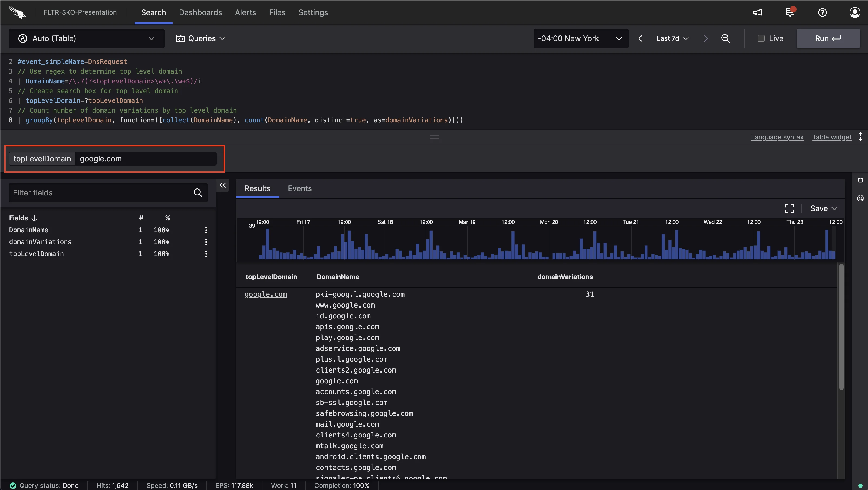The image size is (868, 490).
Task: Open the options menu for domainVariations field
Action: (x=206, y=242)
